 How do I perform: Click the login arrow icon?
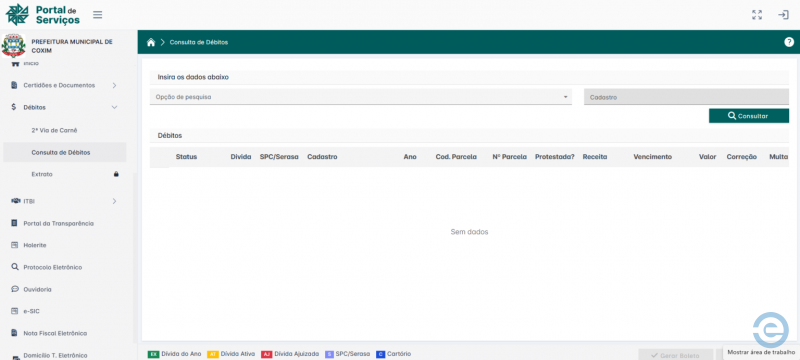tap(783, 15)
